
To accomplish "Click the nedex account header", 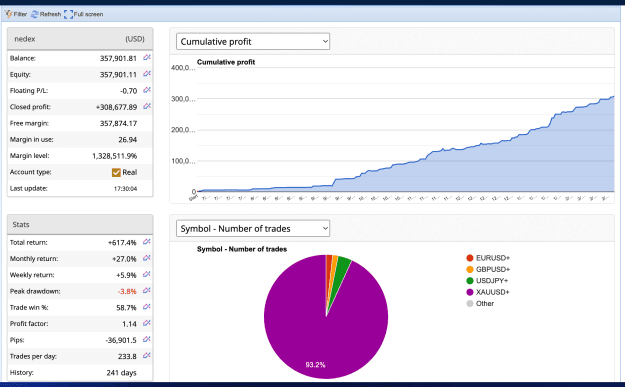I will (x=80, y=39).
